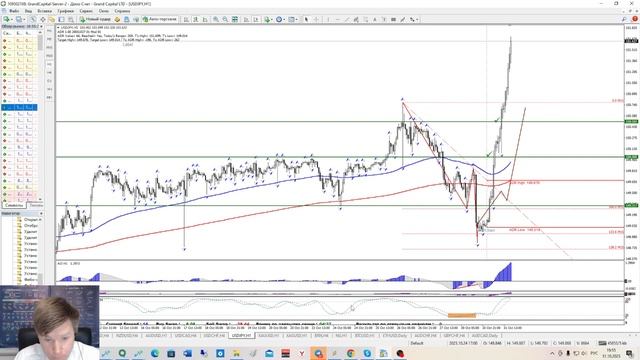Expand the arrows objects dropdown
Screen dimensions: 640x360
pyautogui.click(x=417, y=19)
